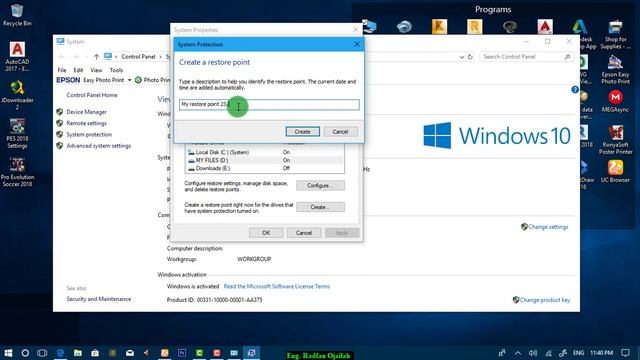Open Cortana search circle on the taskbar
This screenshot has height=360, width=640.
point(25,353)
